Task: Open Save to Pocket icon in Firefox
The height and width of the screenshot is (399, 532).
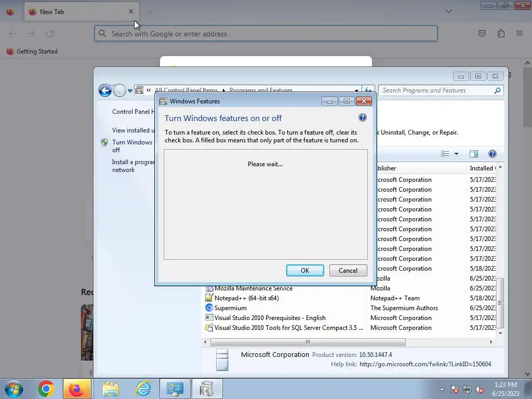Action: pyautogui.click(x=482, y=33)
